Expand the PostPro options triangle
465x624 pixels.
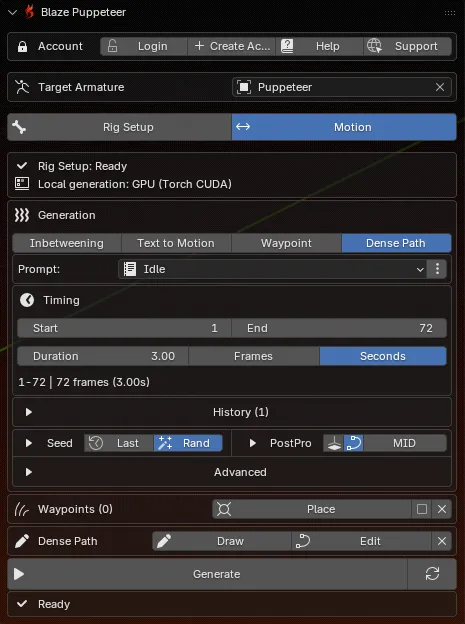coord(252,443)
